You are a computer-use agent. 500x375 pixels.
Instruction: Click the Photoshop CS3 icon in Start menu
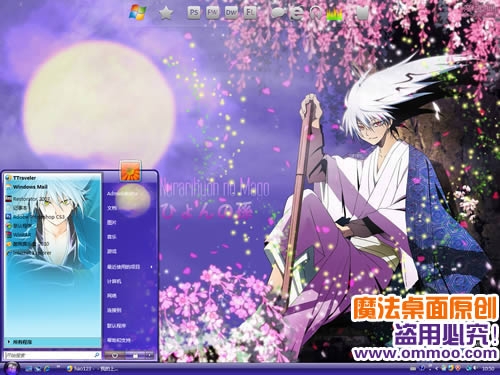[9, 217]
